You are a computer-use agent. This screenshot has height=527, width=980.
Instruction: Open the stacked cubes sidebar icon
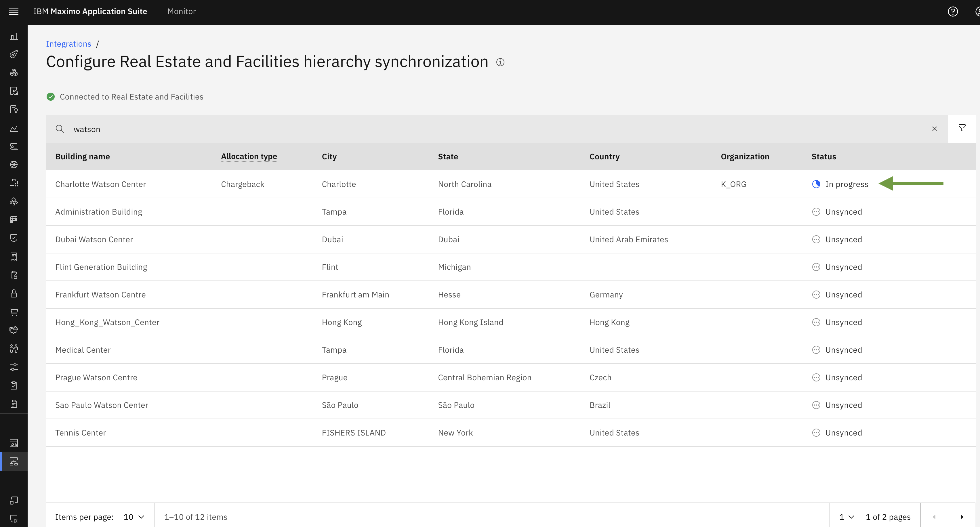(x=14, y=72)
